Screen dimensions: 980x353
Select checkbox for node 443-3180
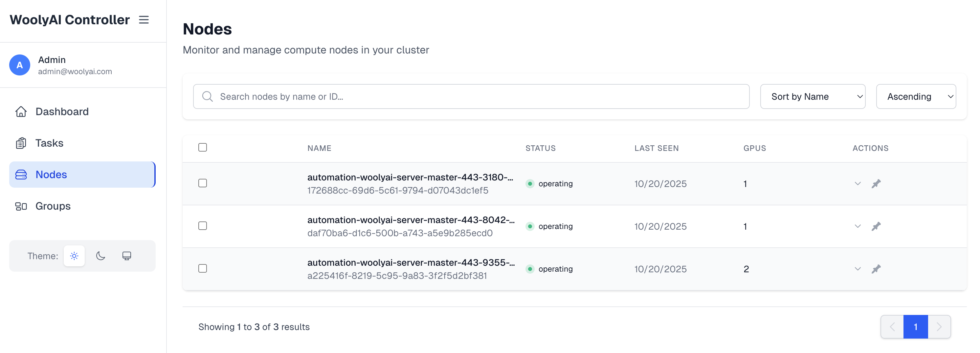point(202,183)
